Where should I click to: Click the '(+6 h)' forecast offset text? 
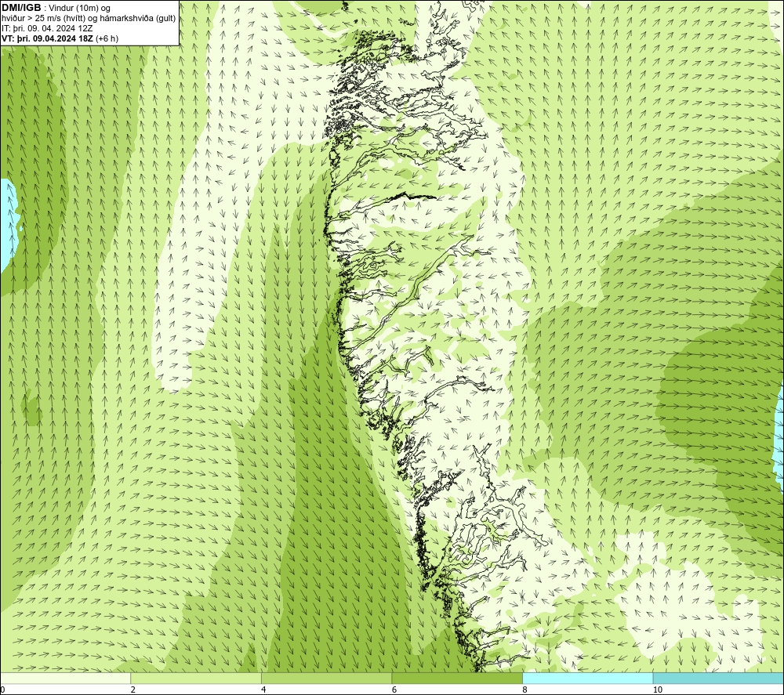click(107, 38)
